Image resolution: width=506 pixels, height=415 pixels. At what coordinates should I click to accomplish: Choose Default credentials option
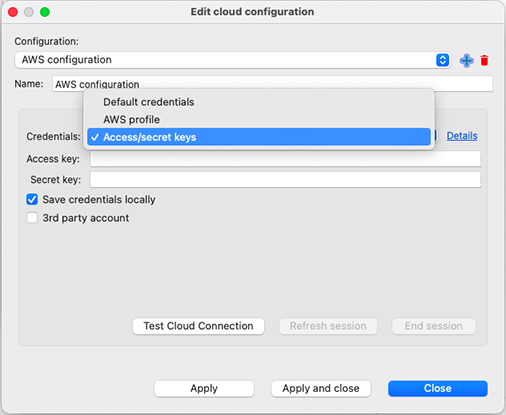pos(259,102)
